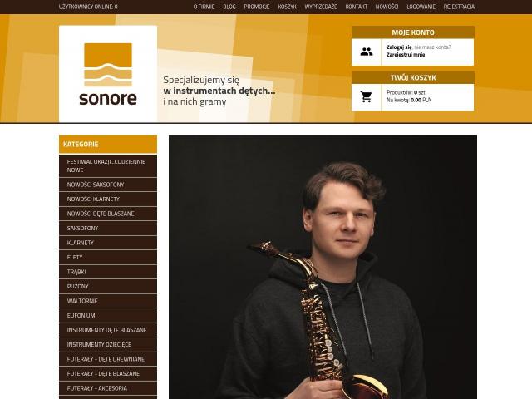Select the SAKSOFONY category
Screen dimensions: 532x399
(x=108, y=229)
